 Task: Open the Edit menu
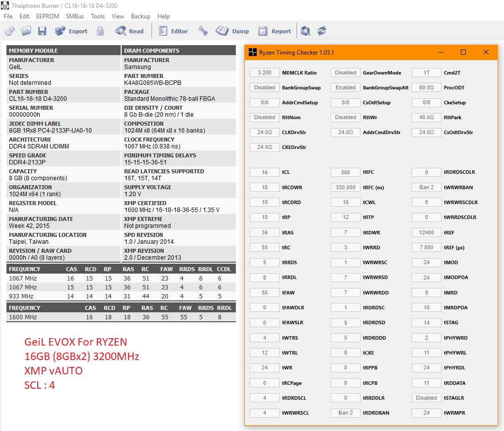point(24,16)
